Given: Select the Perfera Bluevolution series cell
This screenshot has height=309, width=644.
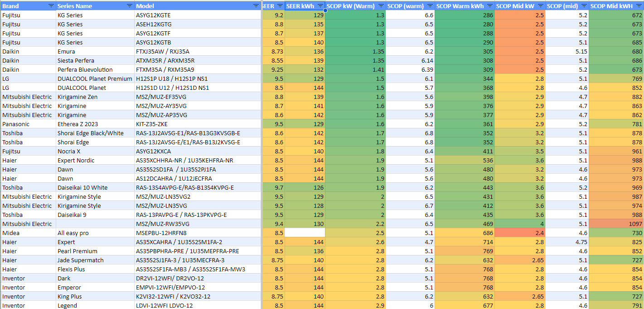Looking at the screenshot, I should [x=95, y=69].
